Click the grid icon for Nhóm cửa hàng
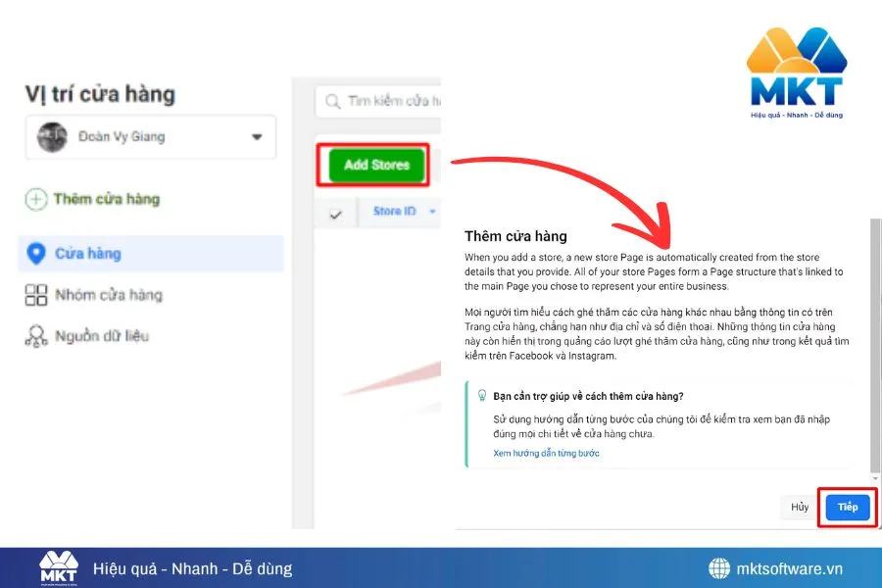This screenshot has width=882, height=588. tap(36, 295)
